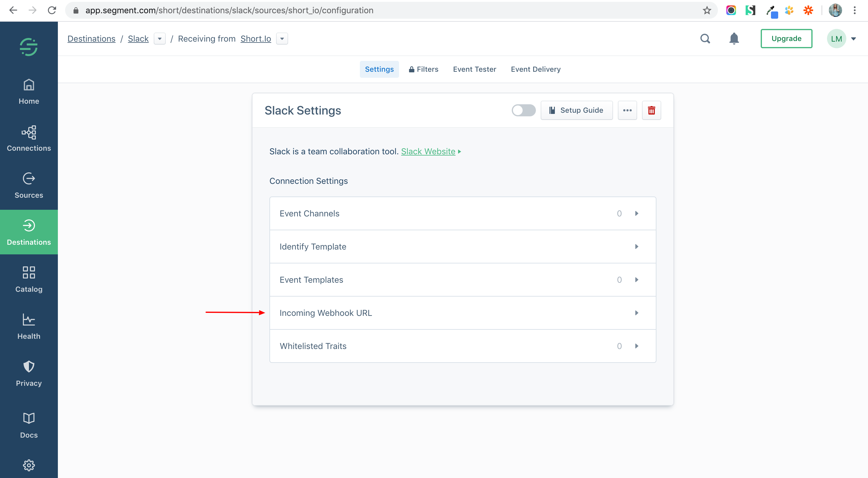
Task: Switch to the Event Delivery tab
Action: pos(536,69)
